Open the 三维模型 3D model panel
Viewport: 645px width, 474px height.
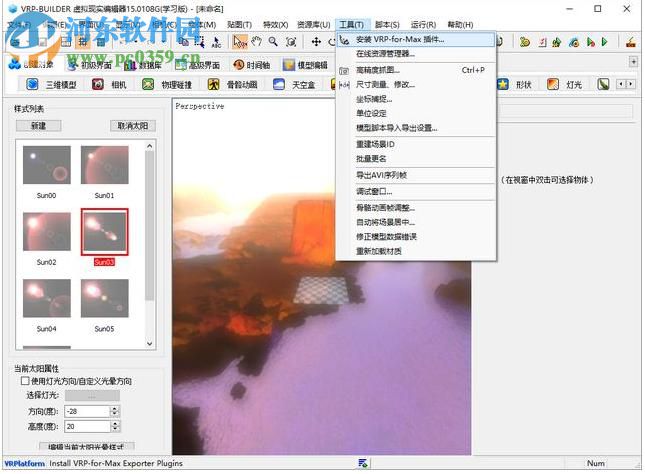point(51,84)
